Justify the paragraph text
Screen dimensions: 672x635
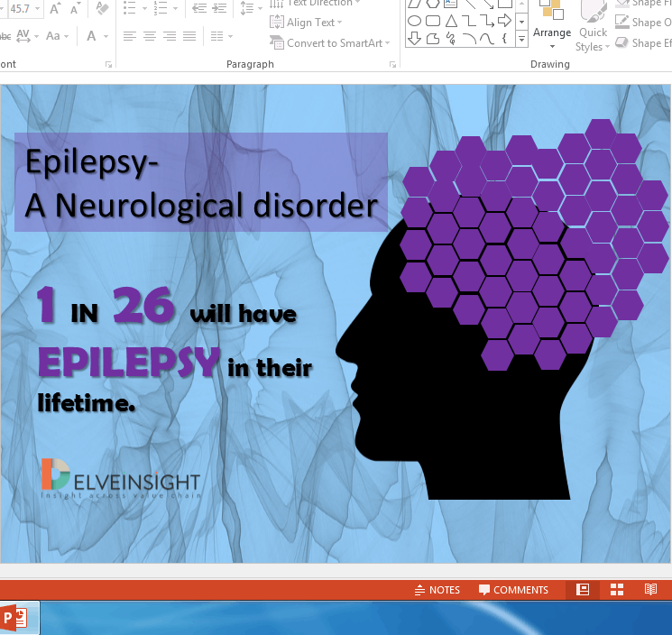click(189, 36)
